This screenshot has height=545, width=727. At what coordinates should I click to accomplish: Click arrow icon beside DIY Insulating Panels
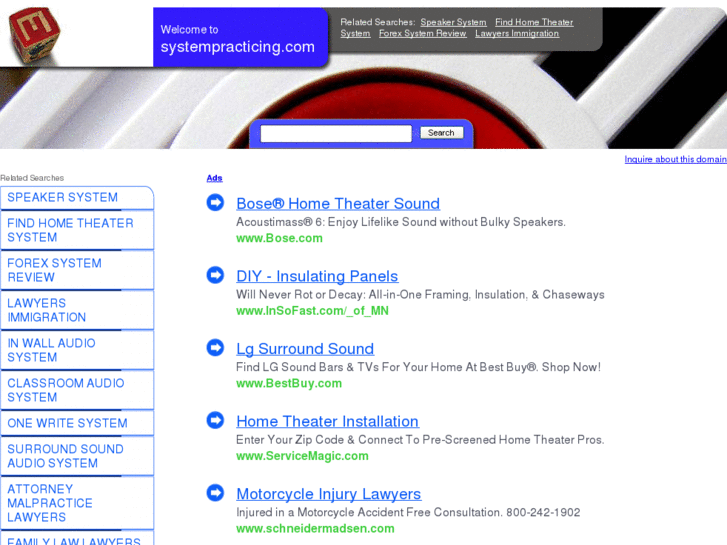coord(215,275)
